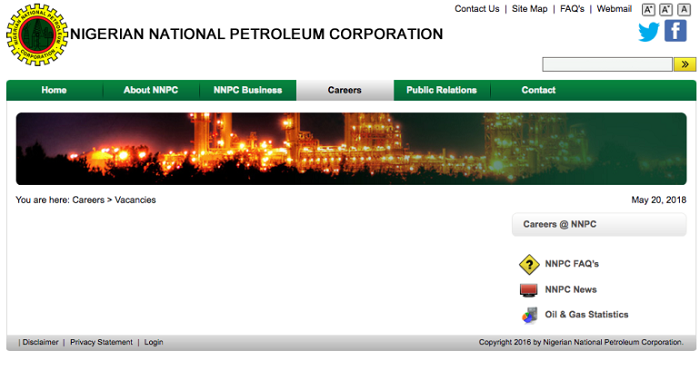Select the Careers menu tab
Image resolution: width=700 pixels, height=390 pixels.
click(345, 90)
